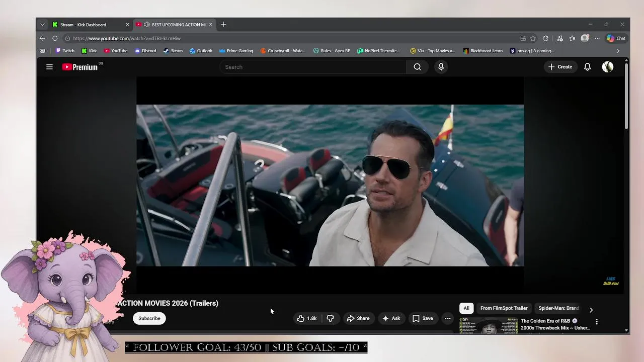This screenshot has height=362, width=644.
Task: Open the Crunchyroll bookmark
Action: coord(283,51)
